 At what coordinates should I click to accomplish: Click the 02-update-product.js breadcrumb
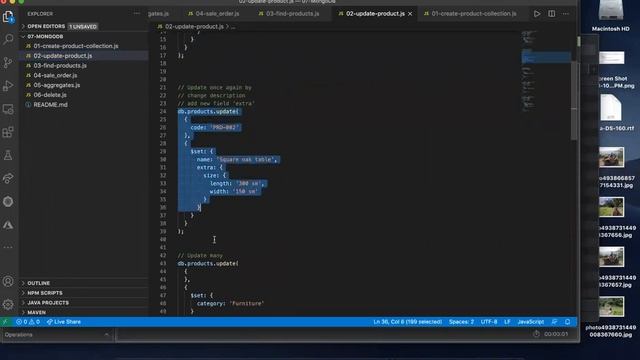pyautogui.click(x=194, y=27)
